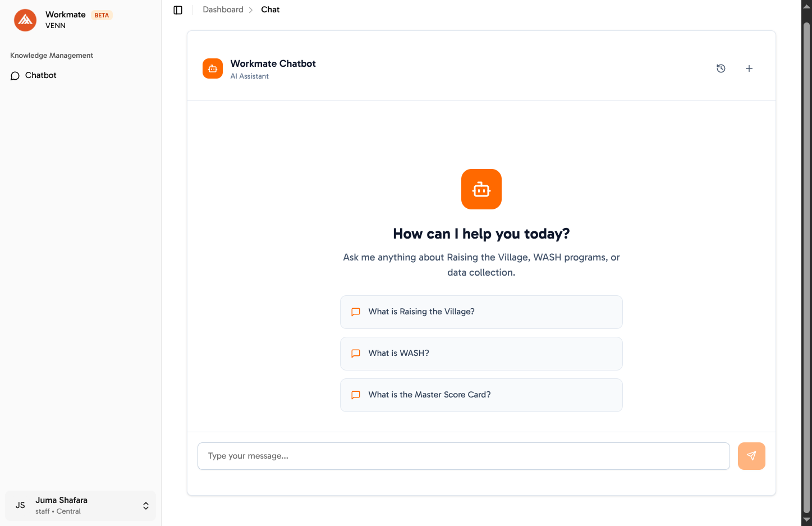Focus the "Type your message..." input
This screenshot has width=812, height=526.
click(464, 456)
